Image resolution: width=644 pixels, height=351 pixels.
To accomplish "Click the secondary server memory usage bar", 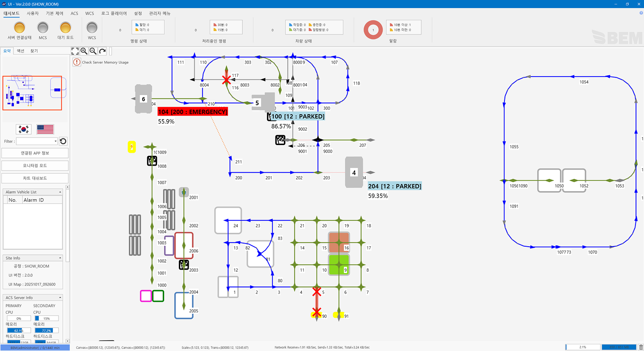I will tap(47, 330).
